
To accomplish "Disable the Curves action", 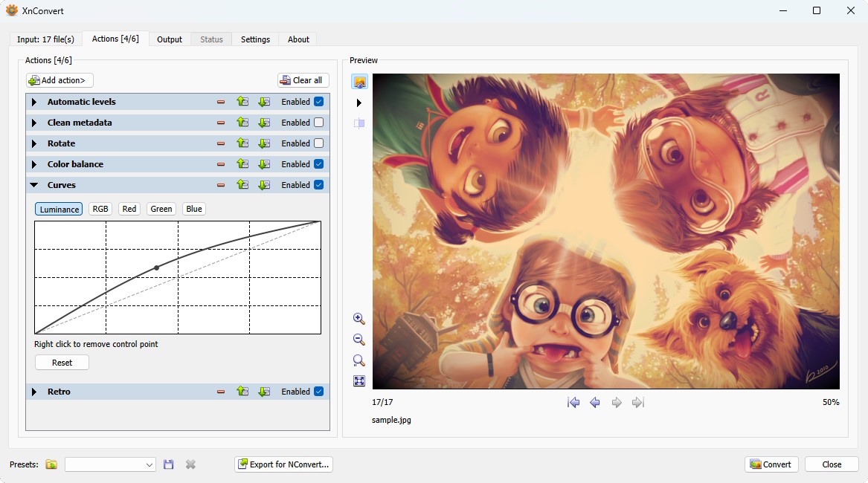I will point(319,185).
